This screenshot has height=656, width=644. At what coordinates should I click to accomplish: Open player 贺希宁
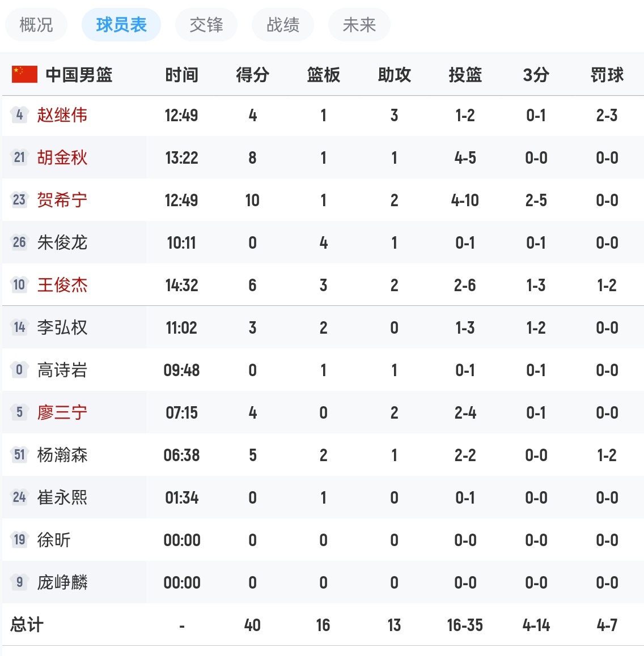62,200
